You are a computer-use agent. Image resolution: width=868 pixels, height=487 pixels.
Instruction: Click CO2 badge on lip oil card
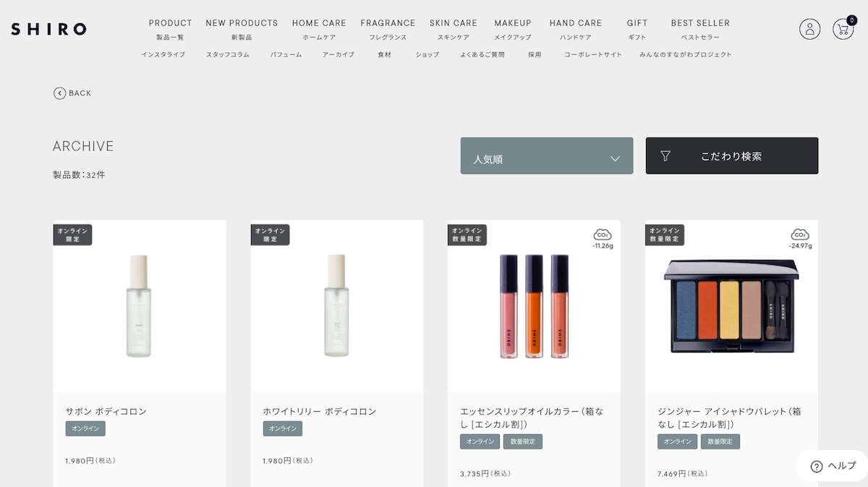[602, 238]
